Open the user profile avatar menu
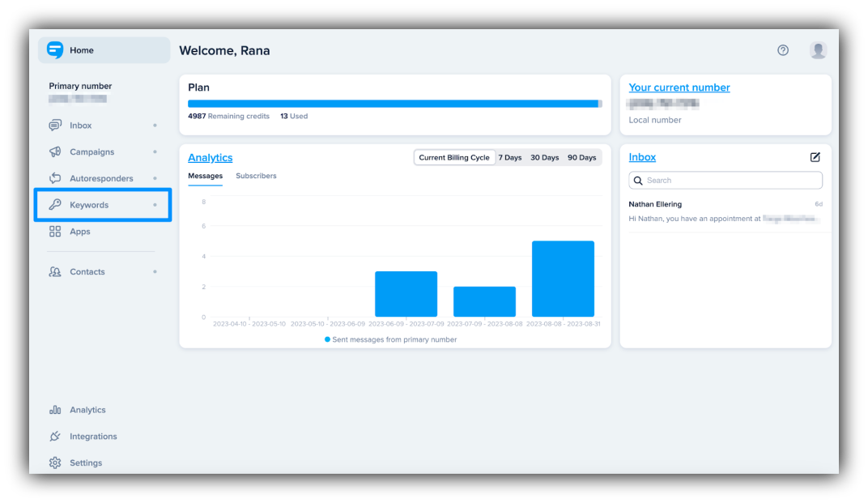Viewport: 868px width, 503px height. point(818,50)
